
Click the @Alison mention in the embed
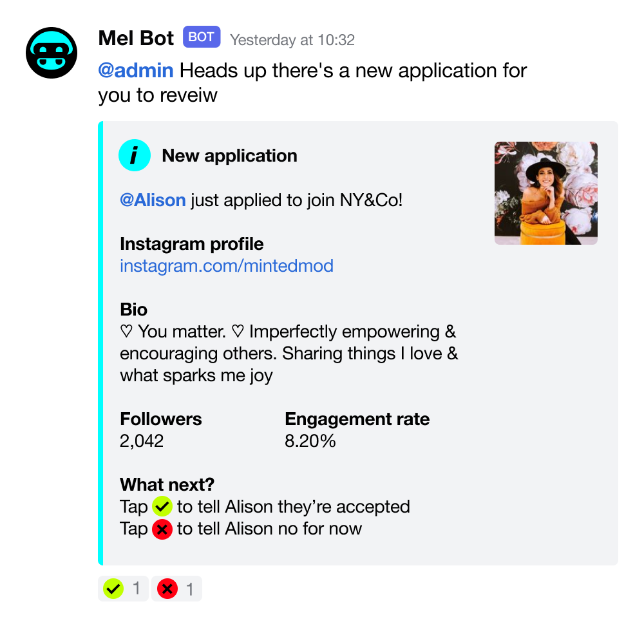pyautogui.click(x=153, y=200)
